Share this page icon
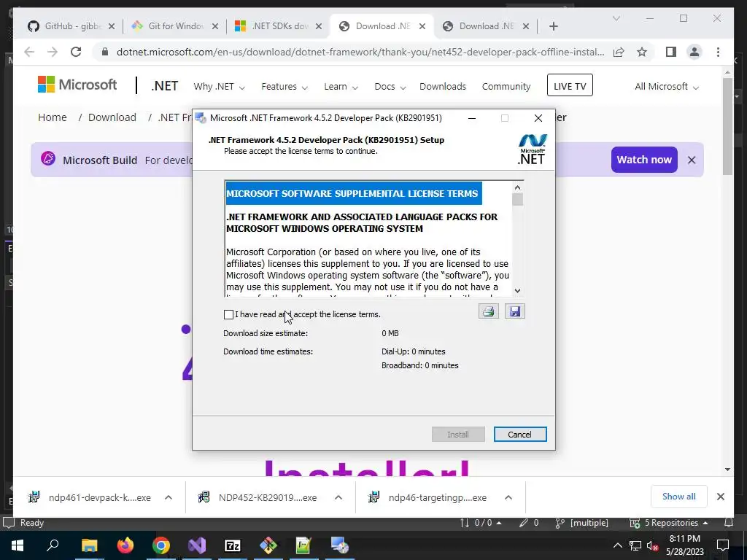 click(x=619, y=52)
